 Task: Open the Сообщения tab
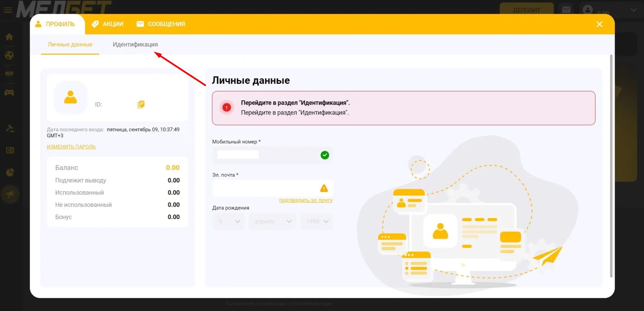[161, 24]
